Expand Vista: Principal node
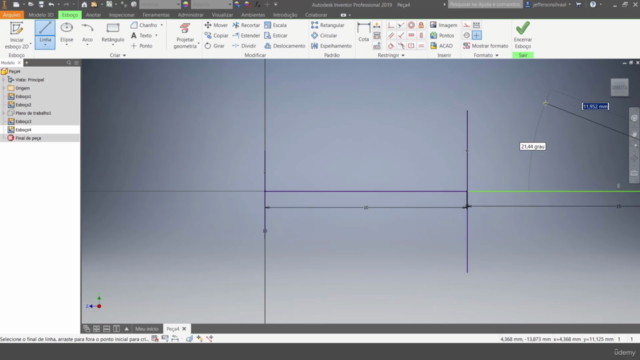640x360 pixels. coord(4,80)
